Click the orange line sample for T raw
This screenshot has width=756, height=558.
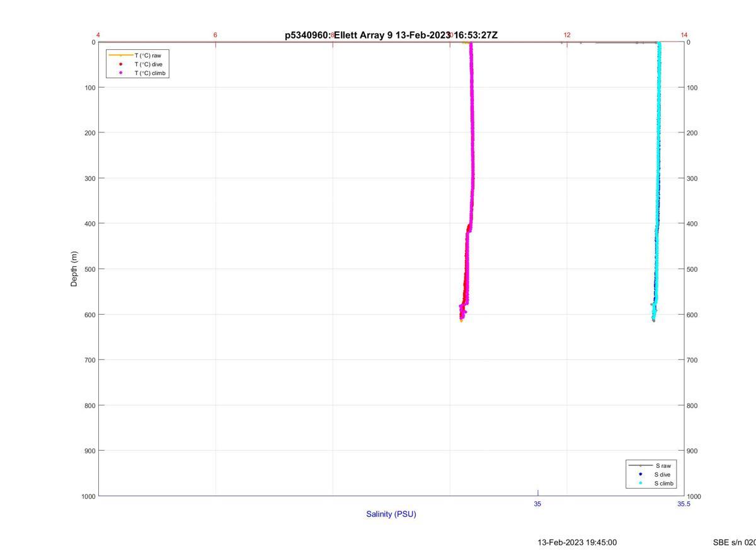[x=120, y=55]
